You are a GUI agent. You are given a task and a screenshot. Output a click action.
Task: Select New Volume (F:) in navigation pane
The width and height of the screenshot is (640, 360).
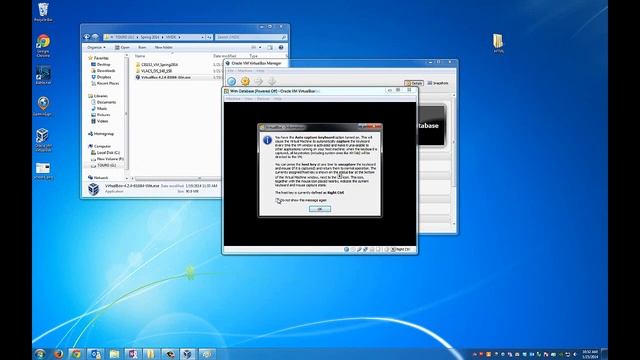107,159
